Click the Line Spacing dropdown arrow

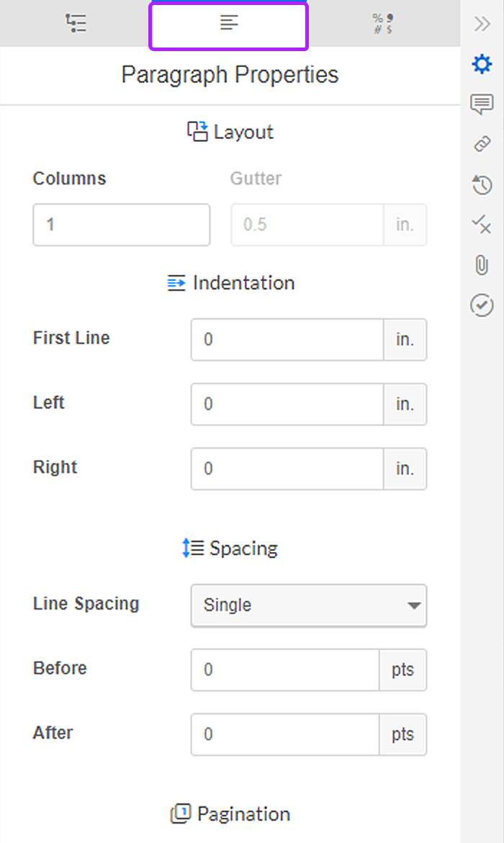click(413, 606)
